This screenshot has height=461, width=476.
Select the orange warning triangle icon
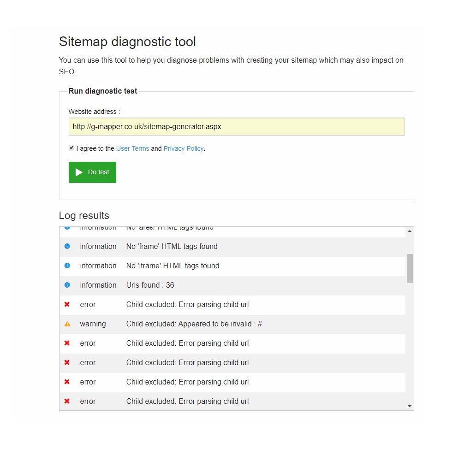click(x=67, y=324)
